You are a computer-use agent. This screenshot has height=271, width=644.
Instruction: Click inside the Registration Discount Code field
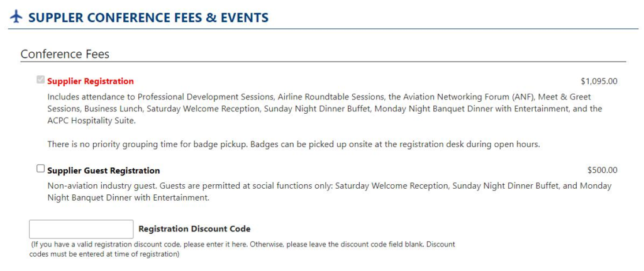tap(81, 229)
